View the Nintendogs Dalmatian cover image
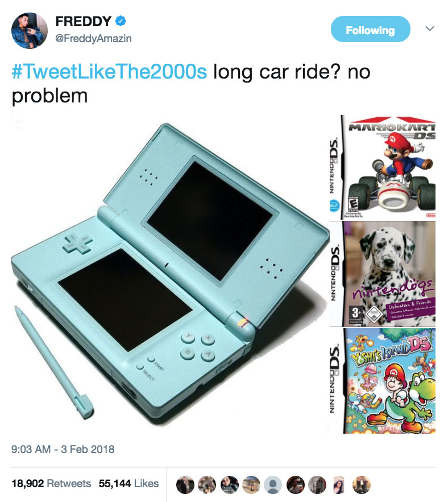 (383, 273)
